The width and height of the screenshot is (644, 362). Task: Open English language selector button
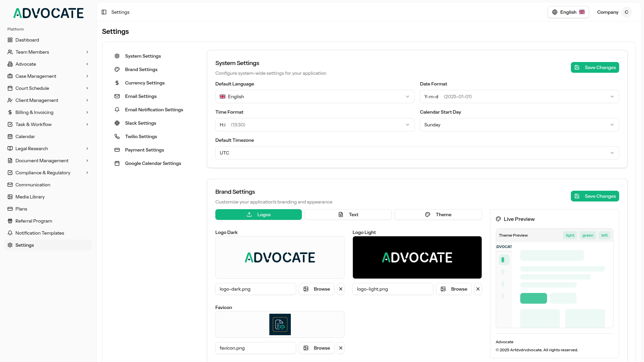point(568,12)
